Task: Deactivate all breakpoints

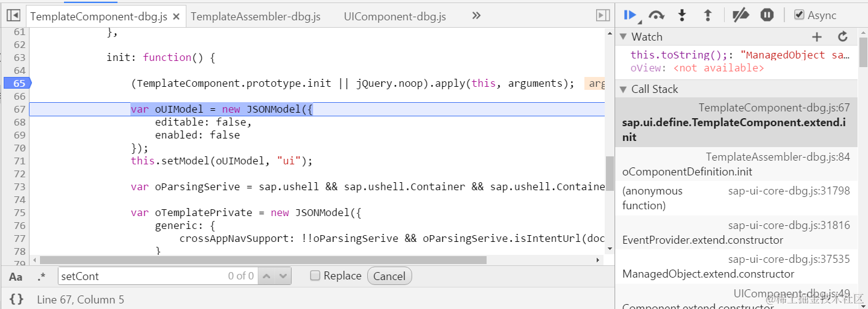Action: (x=741, y=15)
